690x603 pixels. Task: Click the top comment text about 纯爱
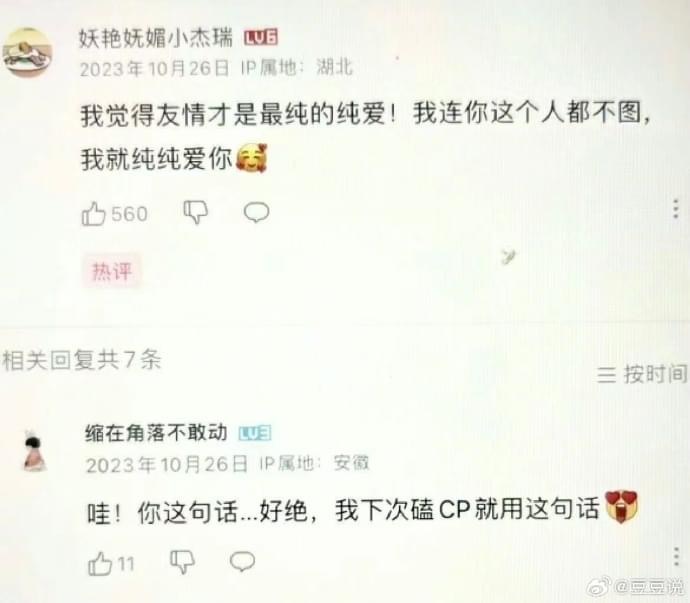point(365,136)
